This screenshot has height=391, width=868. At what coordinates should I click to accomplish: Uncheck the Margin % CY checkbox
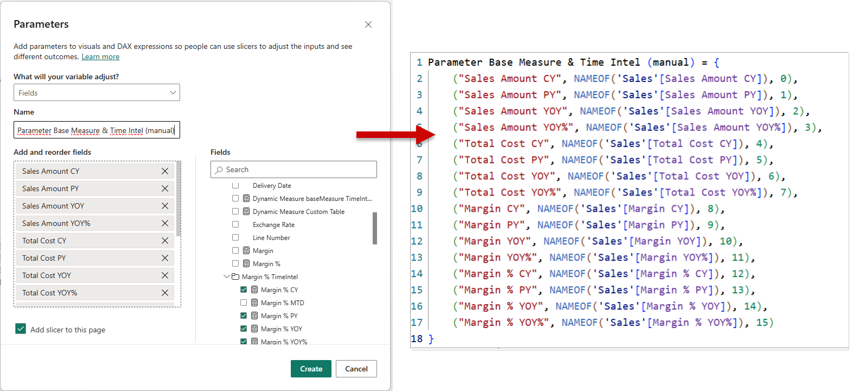244,290
